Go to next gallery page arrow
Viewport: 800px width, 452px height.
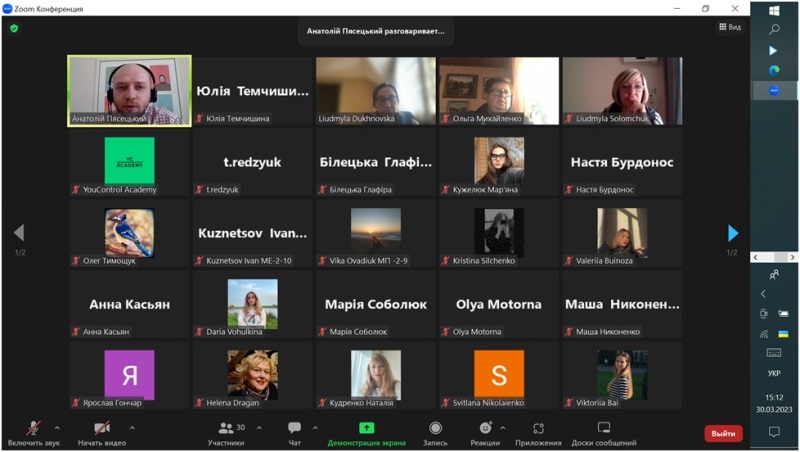tap(733, 233)
